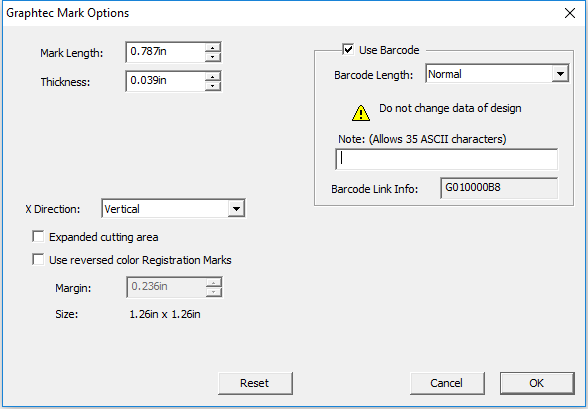Click the Margin down arrow stepper
This screenshot has height=409, width=588.
214,292
